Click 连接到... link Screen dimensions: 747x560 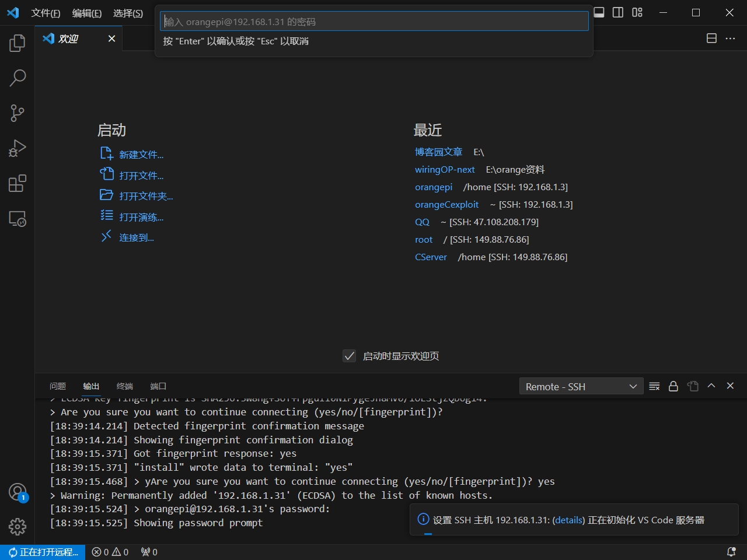[137, 237]
